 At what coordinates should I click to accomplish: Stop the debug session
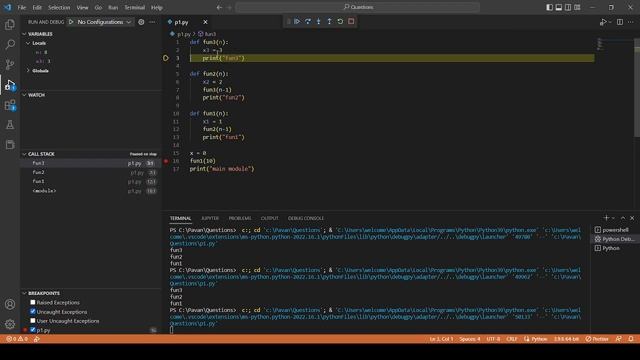(351, 21)
